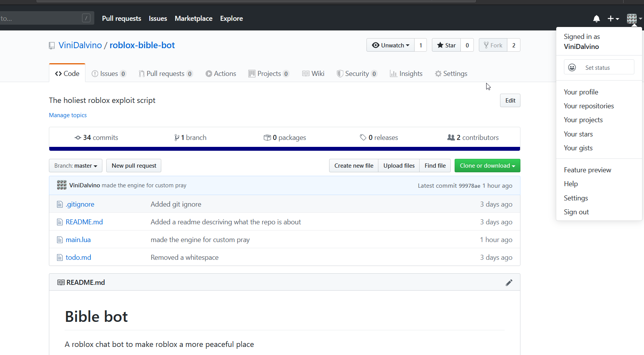The height and width of the screenshot is (355, 644).
Task: Open the stargazers count of 0
Action: [x=467, y=45]
